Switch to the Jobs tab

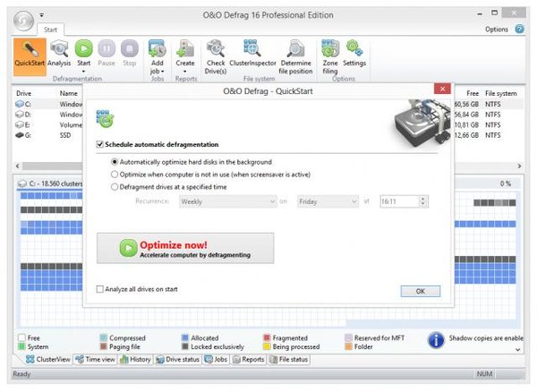(216, 359)
